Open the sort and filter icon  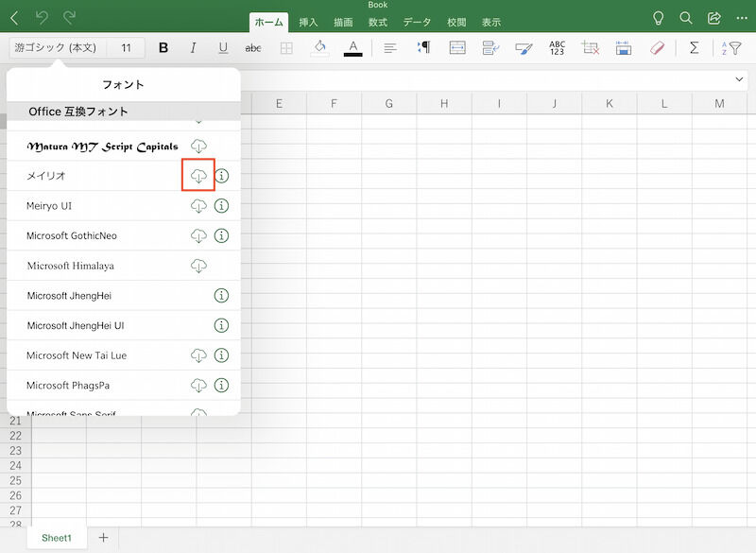(730, 48)
